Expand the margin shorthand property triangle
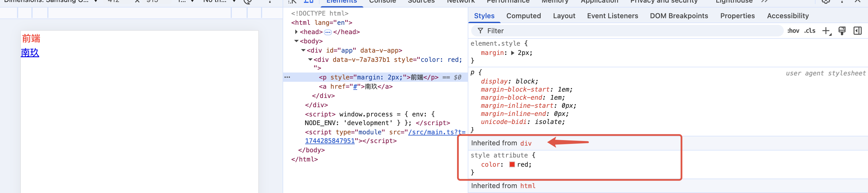This screenshot has width=868, height=193. (x=512, y=53)
